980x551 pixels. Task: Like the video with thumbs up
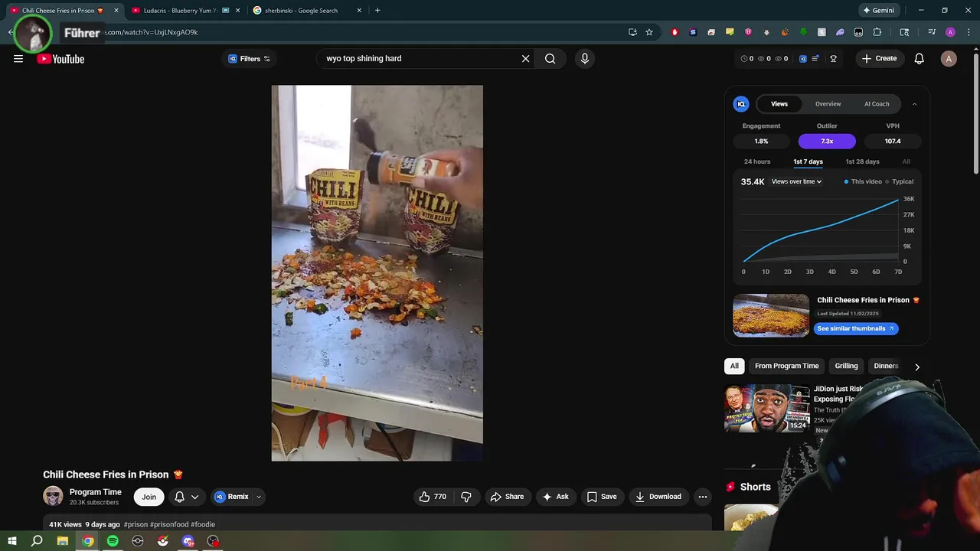(x=433, y=497)
